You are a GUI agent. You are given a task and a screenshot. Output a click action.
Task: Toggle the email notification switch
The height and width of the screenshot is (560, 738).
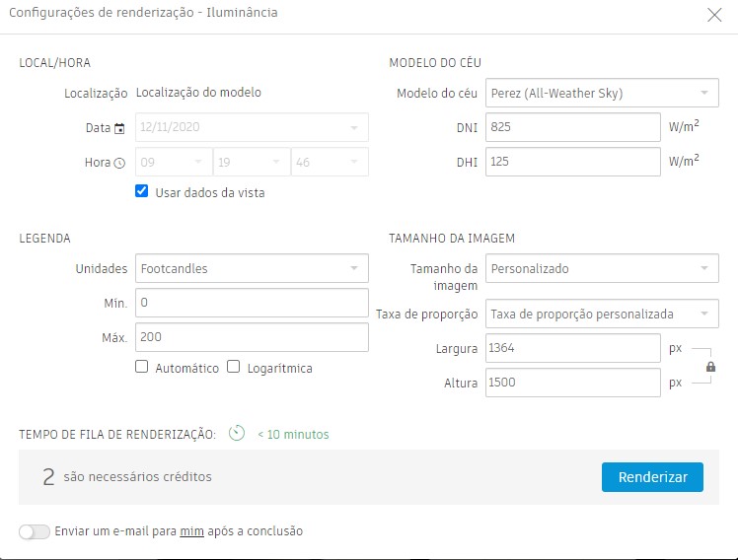pos(35,531)
